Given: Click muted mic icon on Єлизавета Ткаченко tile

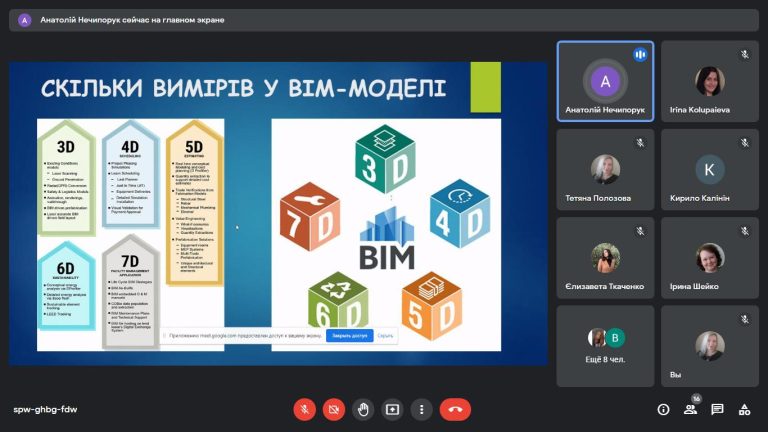Looking at the screenshot, I should pyautogui.click(x=640, y=231).
